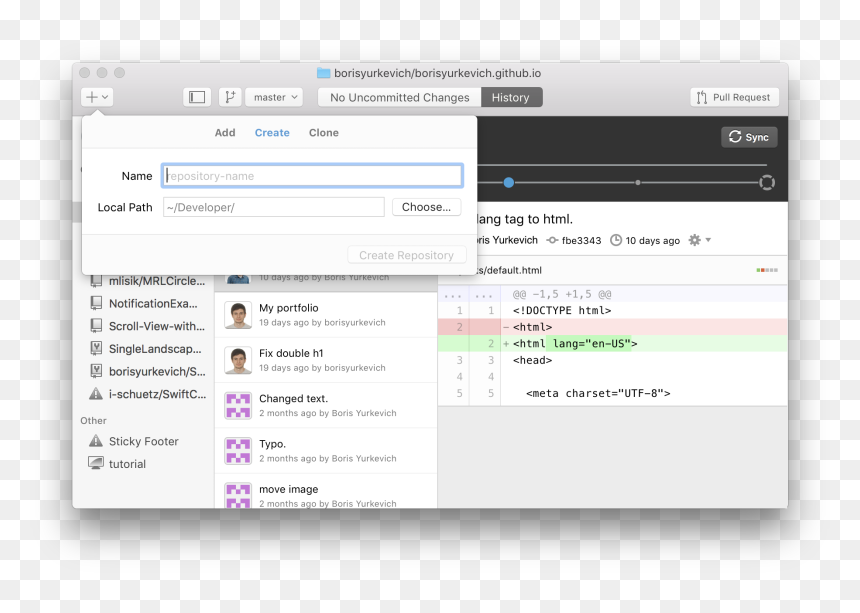Select the Fix double h1 commit
Screen dimensions: 860x613
pyautogui.click(x=326, y=360)
